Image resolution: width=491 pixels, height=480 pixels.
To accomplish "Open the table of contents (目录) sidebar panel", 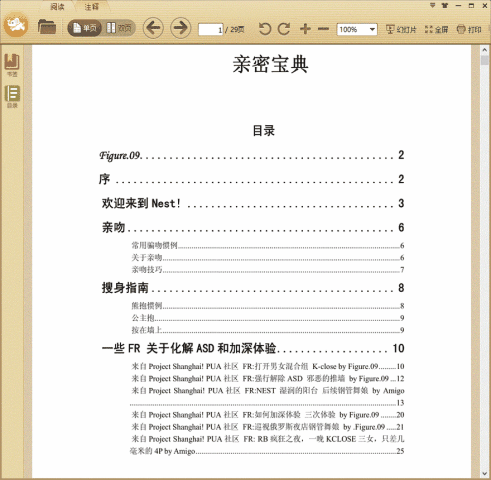I will click(12, 97).
